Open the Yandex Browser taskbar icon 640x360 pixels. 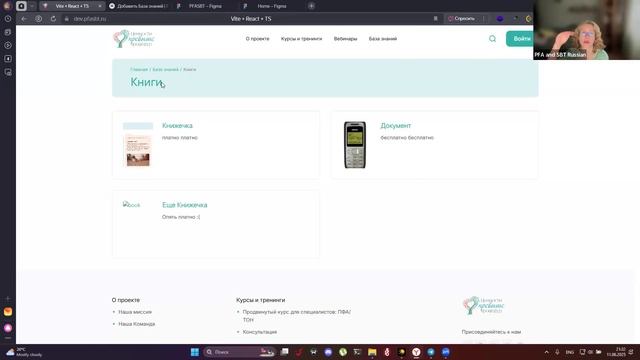tap(416, 352)
